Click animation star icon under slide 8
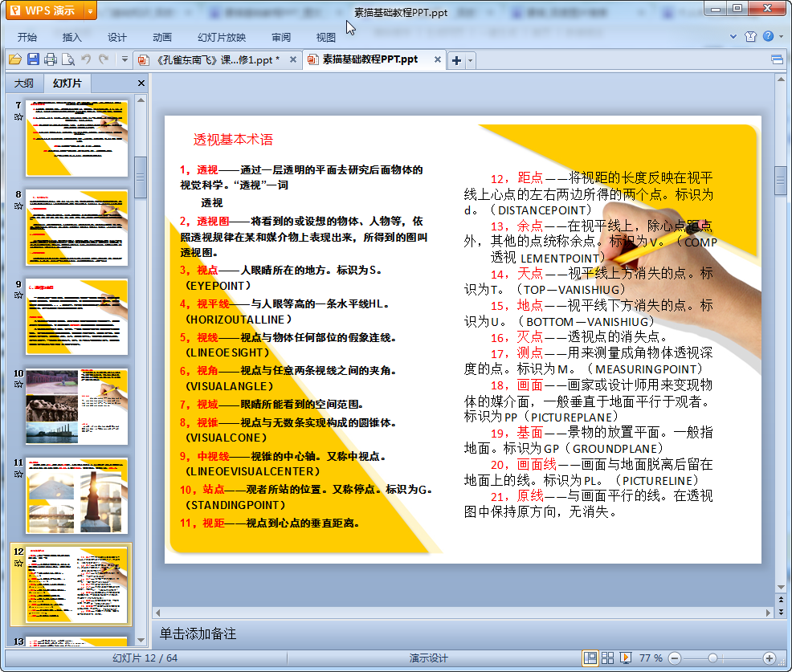The height and width of the screenshot is (672, 792). point(18,206)
